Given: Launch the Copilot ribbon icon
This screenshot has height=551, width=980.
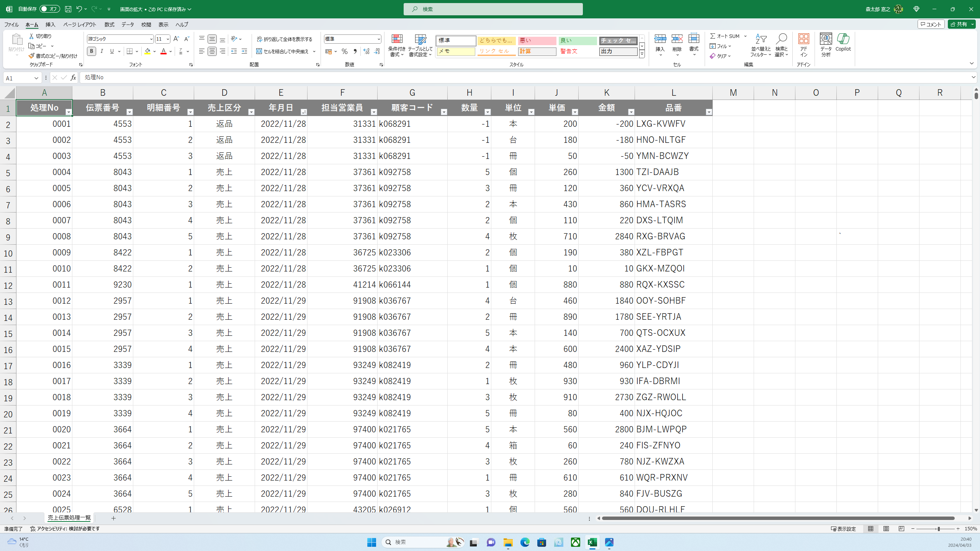Looking at the screenshot, I should pyautogui.click(x=843, y=39).
